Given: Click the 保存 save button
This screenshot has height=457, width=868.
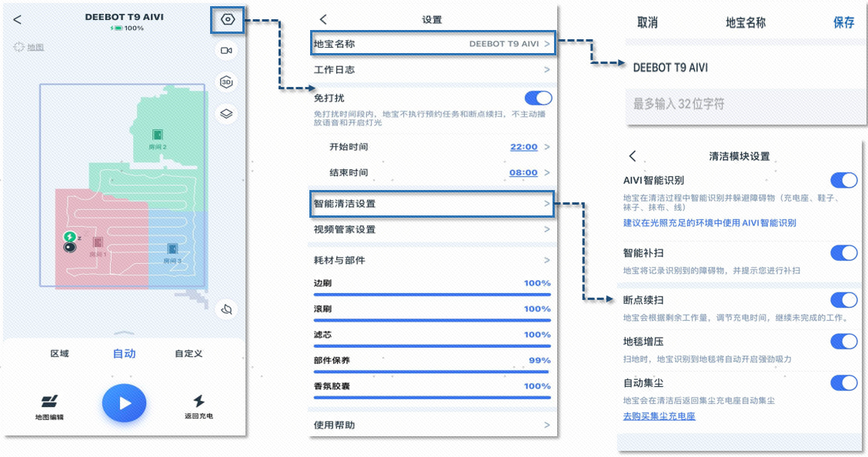Looking at the screenshot, I should [843, 23].
